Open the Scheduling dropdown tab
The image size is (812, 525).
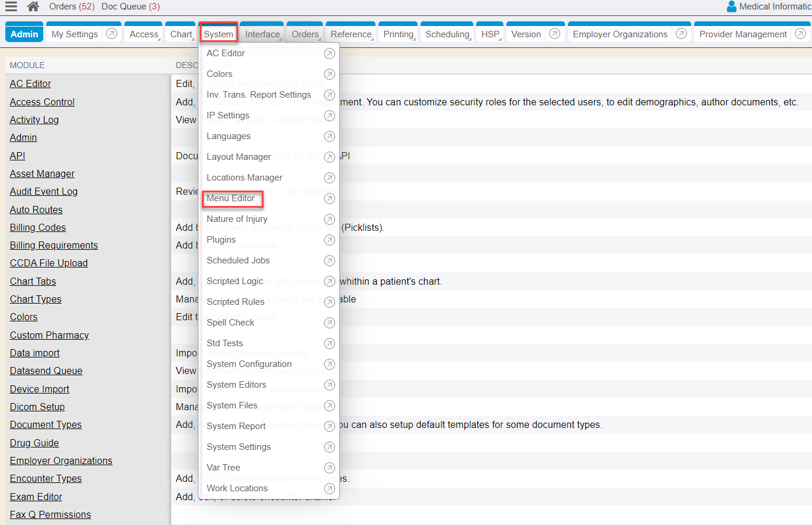tap(447, 34)
